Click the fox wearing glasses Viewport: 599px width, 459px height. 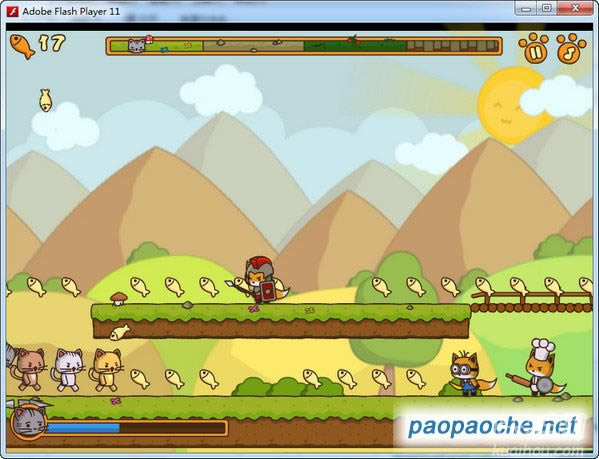click(469, 373)
